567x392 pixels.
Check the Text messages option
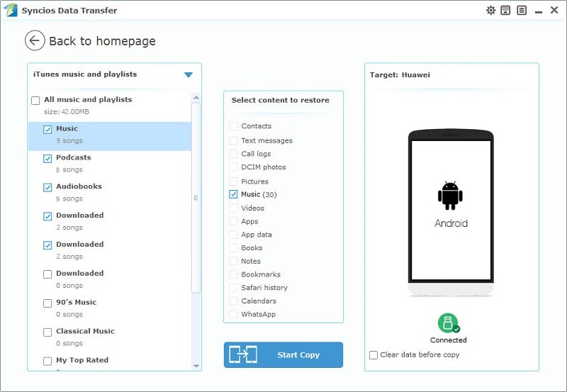pyautogui.click(x=233, y=140)
